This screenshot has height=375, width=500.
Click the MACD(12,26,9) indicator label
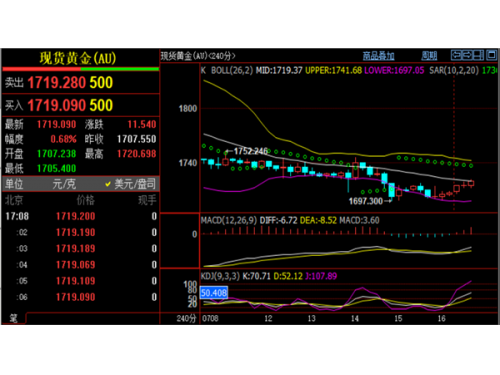[229, 220]
